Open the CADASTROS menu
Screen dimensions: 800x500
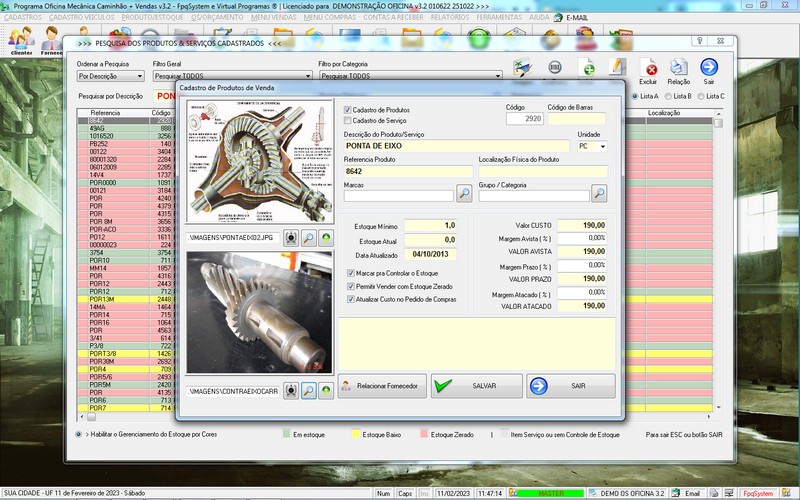pyautogui.click(x=22, y=18)
